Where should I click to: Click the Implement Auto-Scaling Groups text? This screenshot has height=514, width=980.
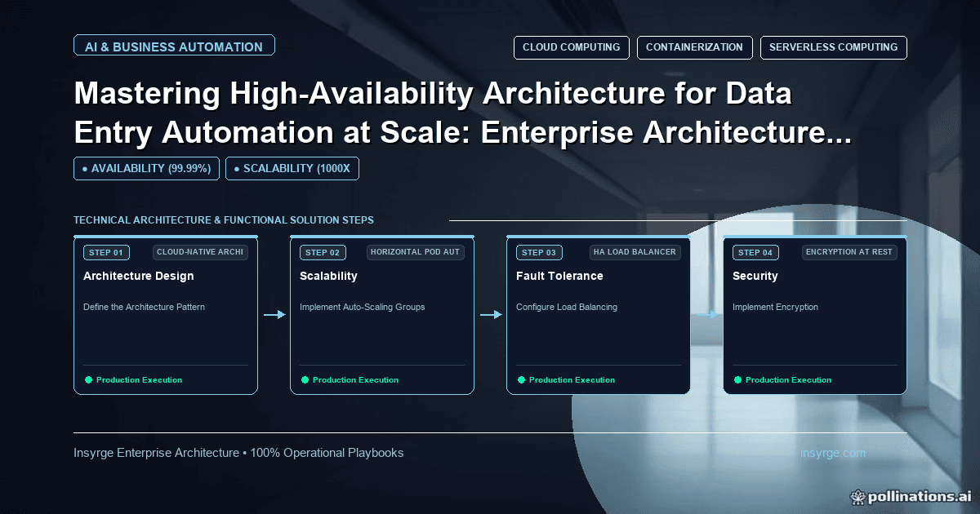tap(363, 308)
